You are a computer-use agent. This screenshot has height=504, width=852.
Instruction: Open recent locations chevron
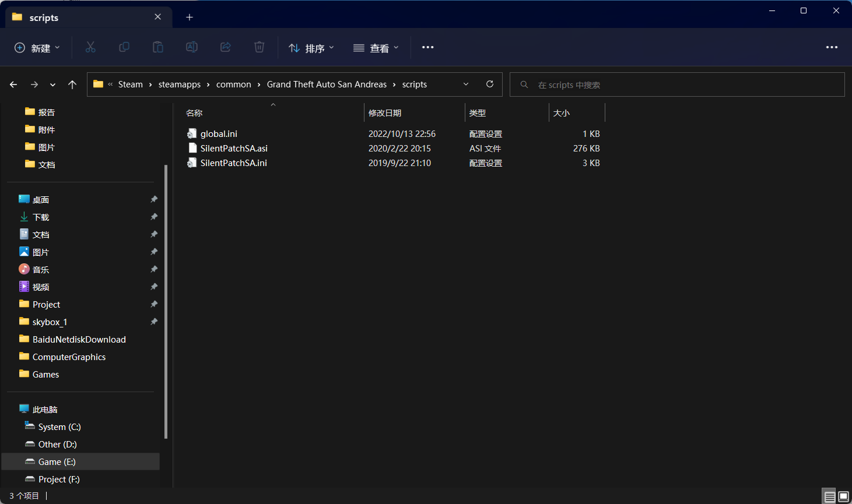(x=53, y=84)
